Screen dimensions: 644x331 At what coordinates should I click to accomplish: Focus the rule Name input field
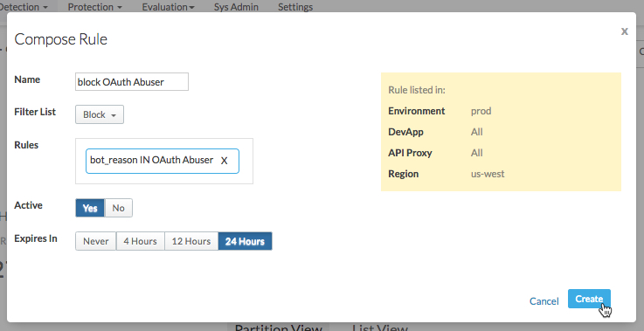pyautogui.click(x=132, y=82)
